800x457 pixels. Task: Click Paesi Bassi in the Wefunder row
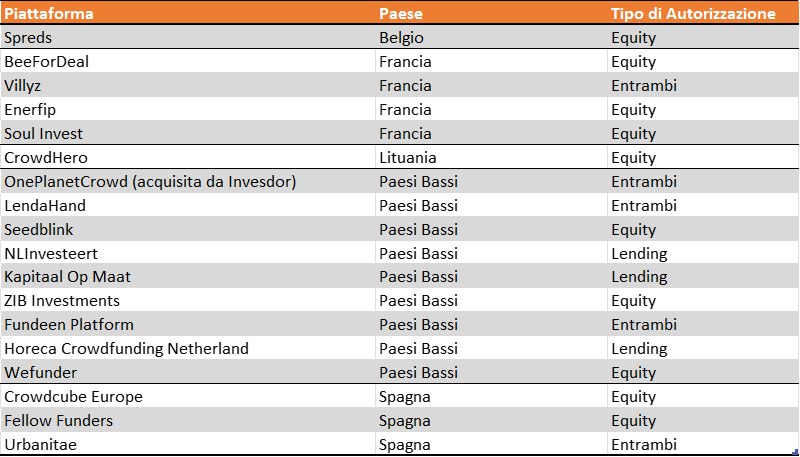tap(418, 373)
